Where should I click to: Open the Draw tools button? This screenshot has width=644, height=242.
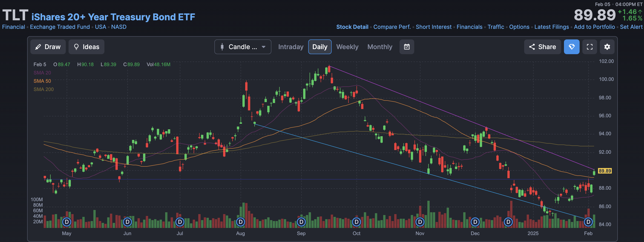point(48,47)
